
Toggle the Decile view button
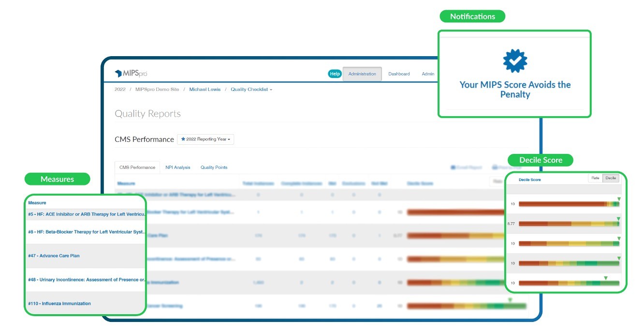tap(611, 178)
